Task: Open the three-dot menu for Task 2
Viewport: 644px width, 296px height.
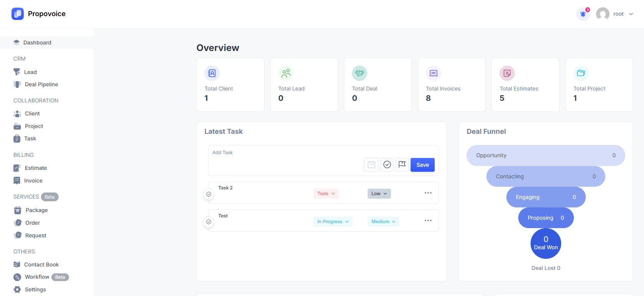Action: coord(428,193)
